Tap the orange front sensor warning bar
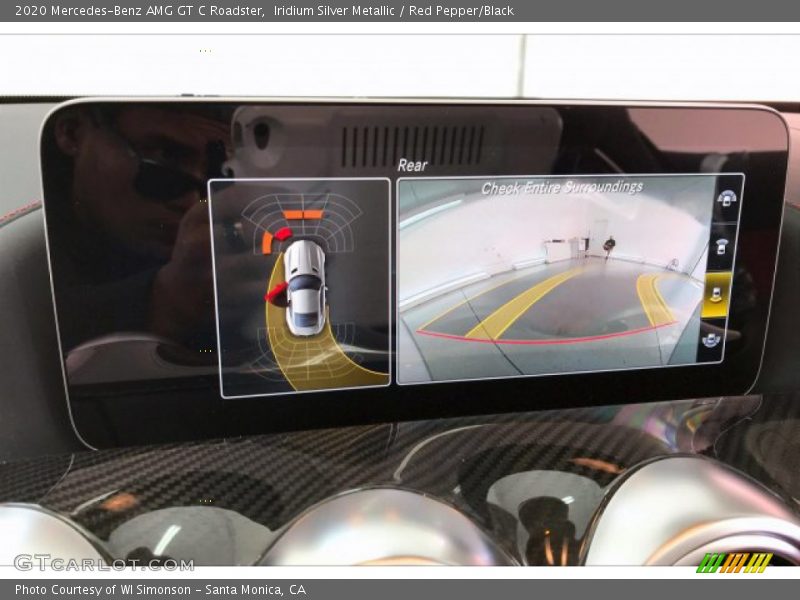The image size is (800, 600). (x=303, y=214)
